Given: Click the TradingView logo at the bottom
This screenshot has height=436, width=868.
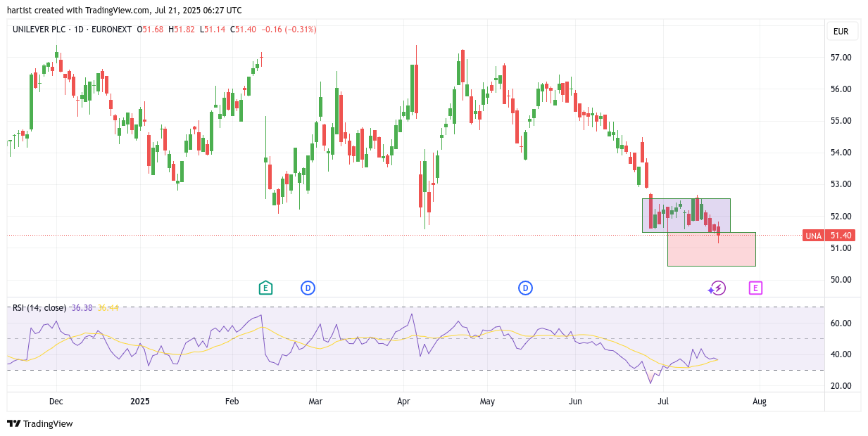Looking at the screenshot, I should click(40, 423).
